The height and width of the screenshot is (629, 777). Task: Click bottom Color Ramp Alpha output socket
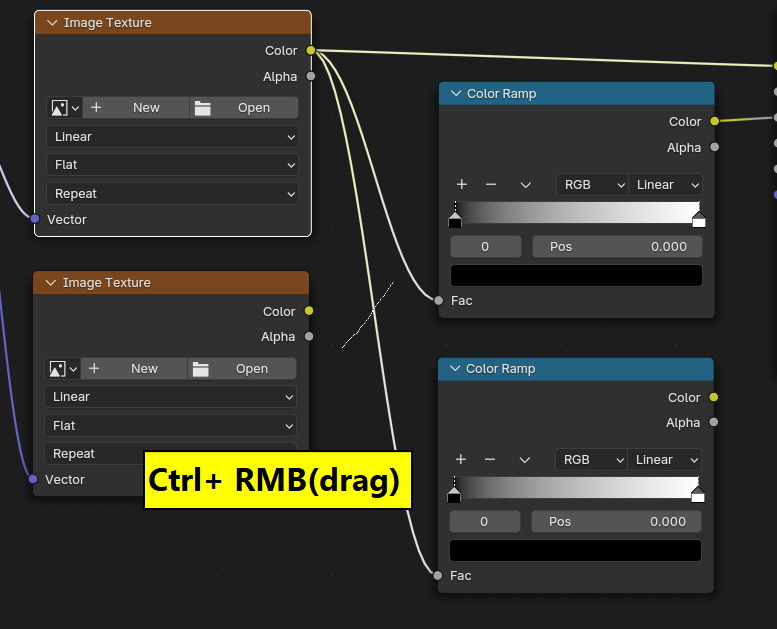pyautogui.click(x=714, y=422)
